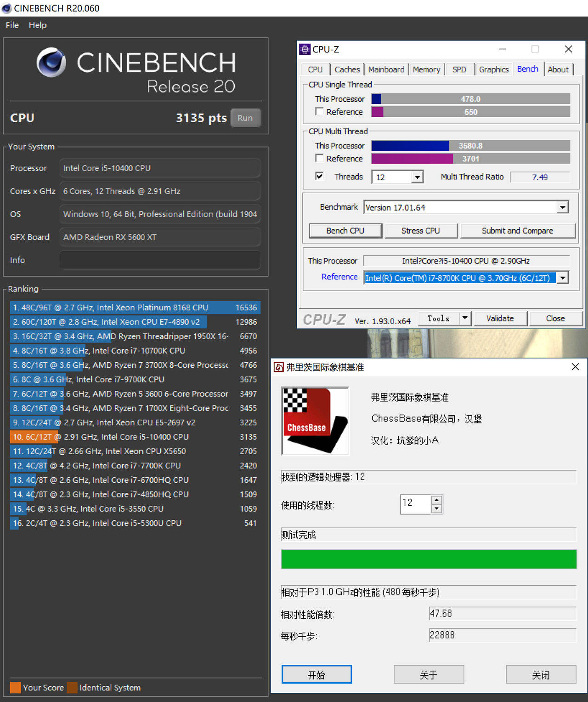The image size is (588, 702).
Task: Click the Processor field Intel Core i5-10400
Action: 160,168
